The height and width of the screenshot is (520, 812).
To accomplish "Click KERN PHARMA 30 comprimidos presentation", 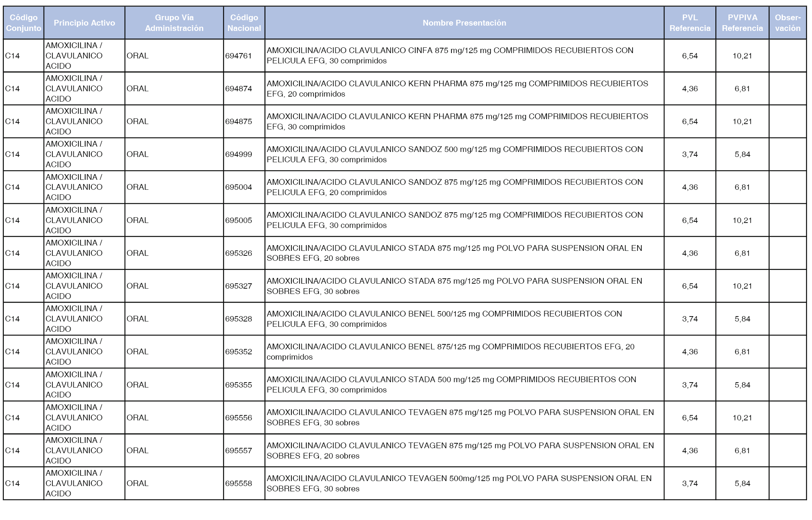I will [x=457, y=121].
